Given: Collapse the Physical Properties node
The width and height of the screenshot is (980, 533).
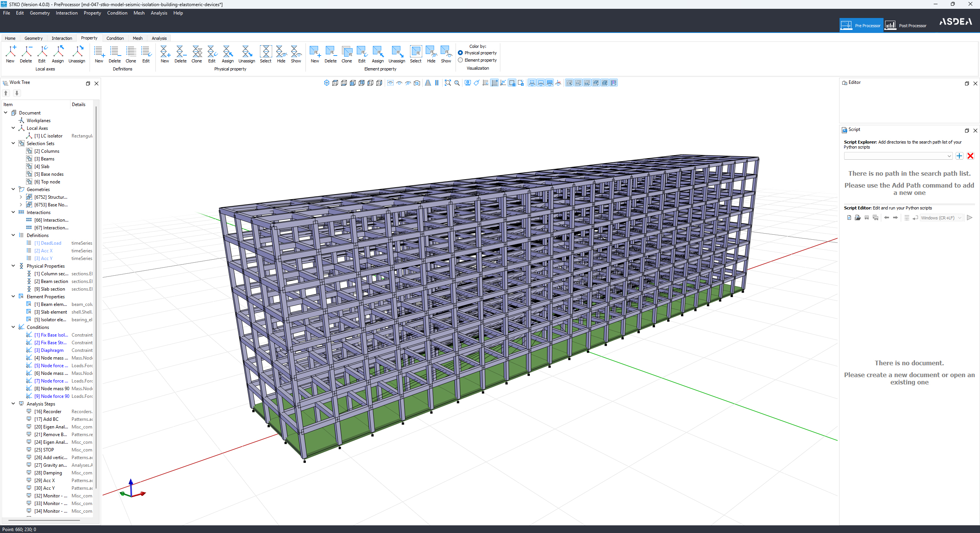Looking at the screenshot, I should (13, 266).
